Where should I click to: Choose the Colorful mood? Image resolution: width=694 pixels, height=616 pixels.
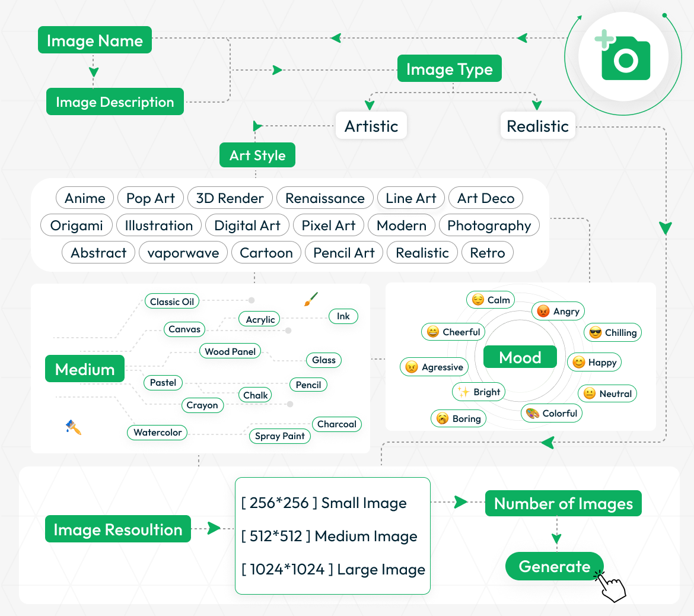click(x=552, y=413)
